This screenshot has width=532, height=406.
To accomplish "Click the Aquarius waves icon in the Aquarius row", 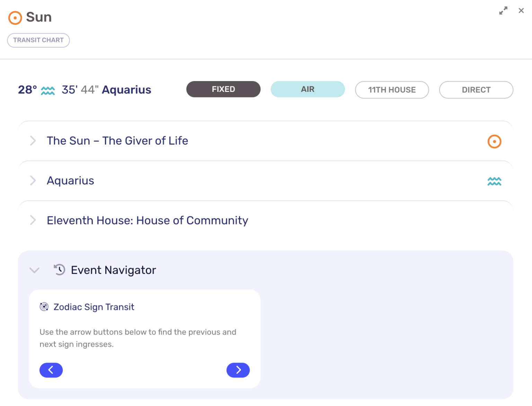I will (x=494, y=181).
